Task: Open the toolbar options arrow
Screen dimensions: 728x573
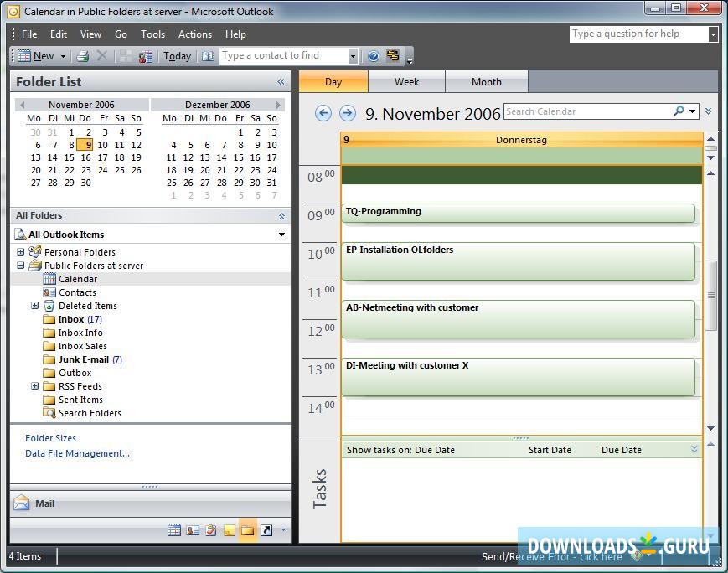Action: pos(410,59)
